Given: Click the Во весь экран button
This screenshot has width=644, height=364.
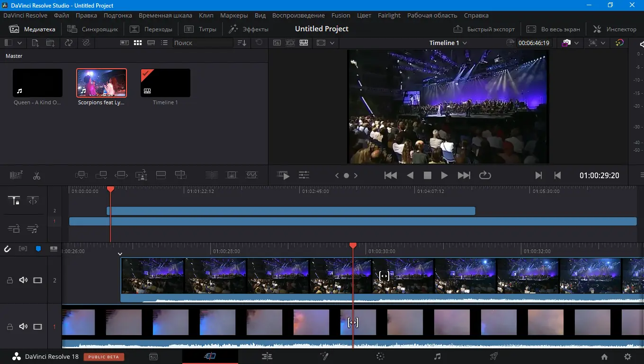Looking at the screenshot, I should (x=553, y=29).
